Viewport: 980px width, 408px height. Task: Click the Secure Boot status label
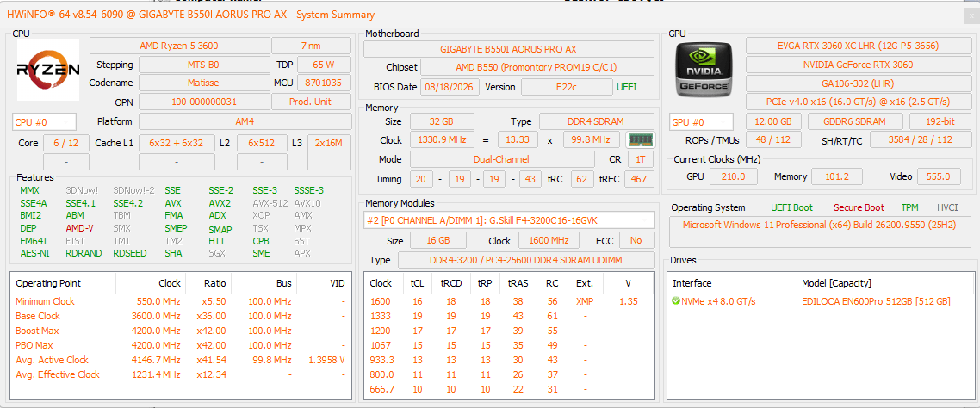(858, 207)
